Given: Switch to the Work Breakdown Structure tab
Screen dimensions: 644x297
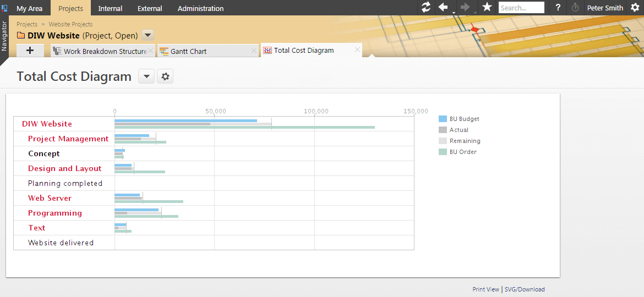Looking at the screenshot, I should (103, 51).
